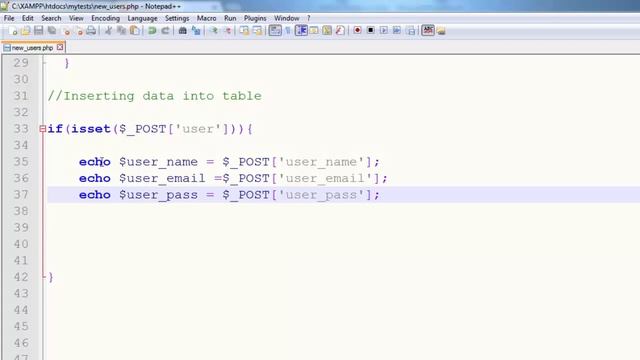Open the Plugins menu
Screen dimensions: 640x360
[255, 18]
